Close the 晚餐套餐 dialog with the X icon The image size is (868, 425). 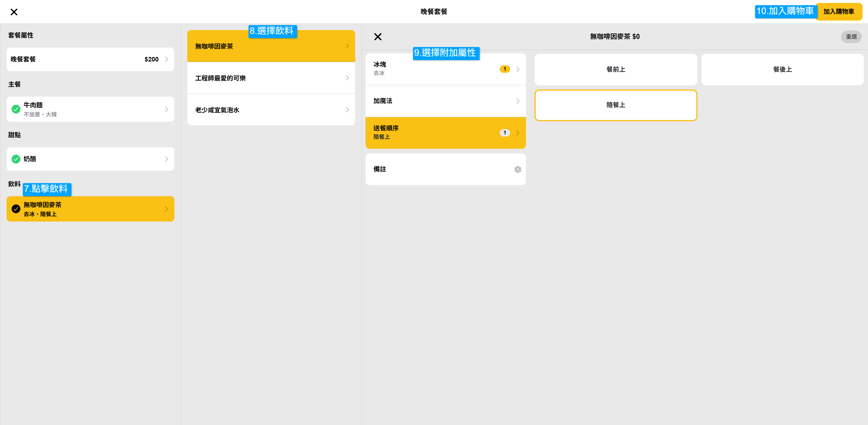14,12
